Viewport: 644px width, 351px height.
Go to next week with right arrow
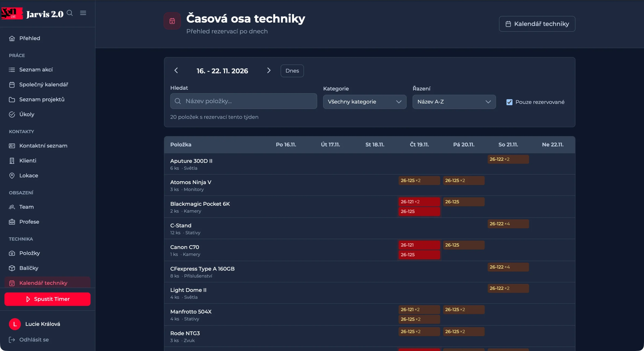[269, 71]
